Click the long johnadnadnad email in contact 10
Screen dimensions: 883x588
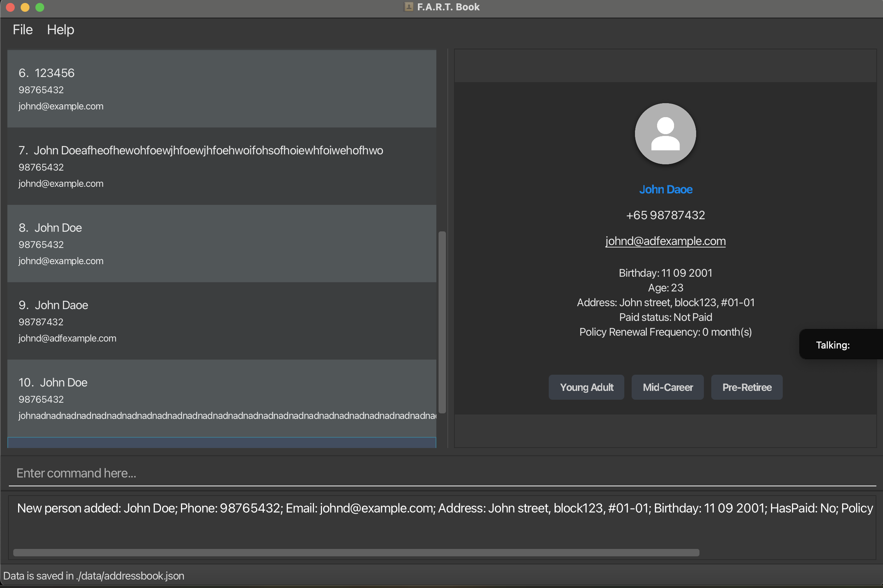[x=227, y=416]
